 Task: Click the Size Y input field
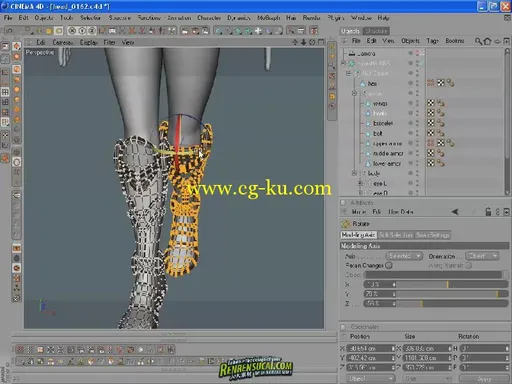(427, 358)
